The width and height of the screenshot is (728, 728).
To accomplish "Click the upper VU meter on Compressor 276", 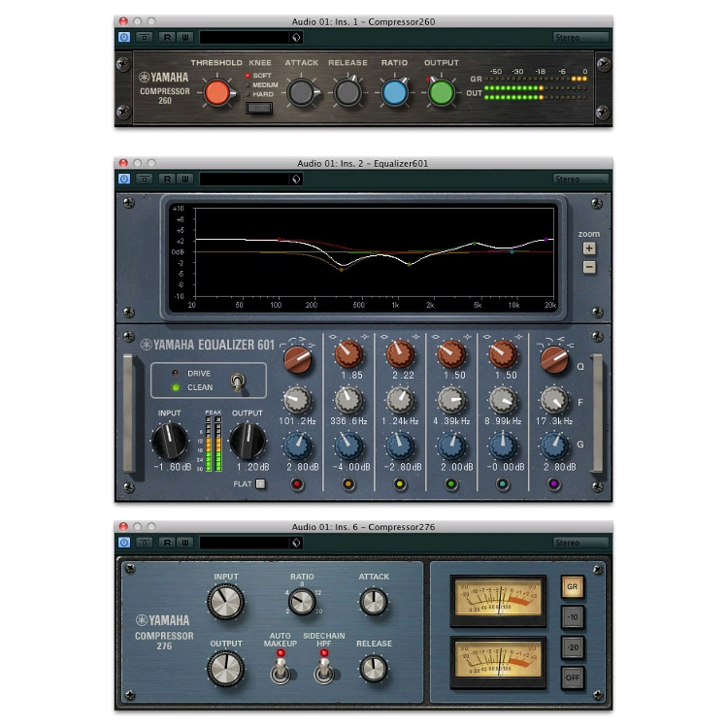I will click(x=498, y=599).
